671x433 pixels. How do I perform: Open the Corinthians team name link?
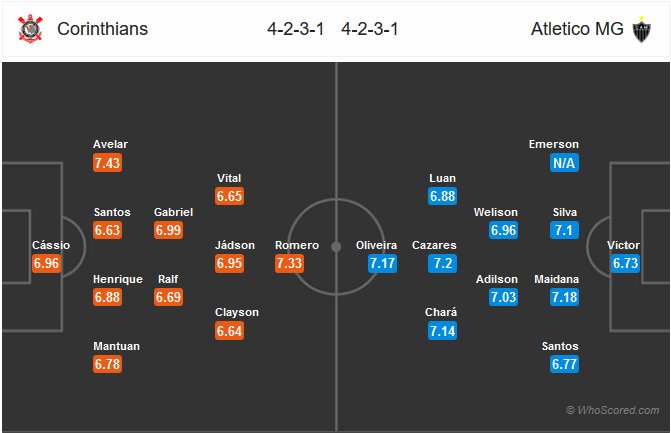click(x=102, y=29)
